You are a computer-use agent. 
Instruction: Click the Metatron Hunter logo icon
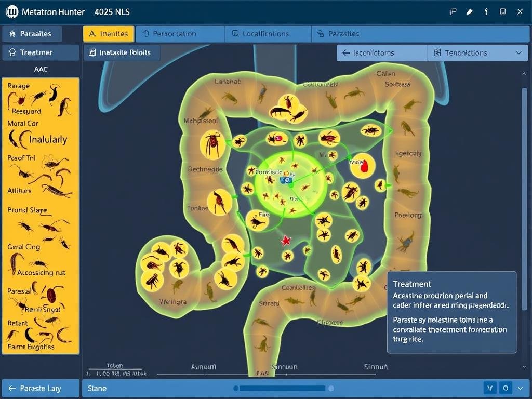click(11, 11)
